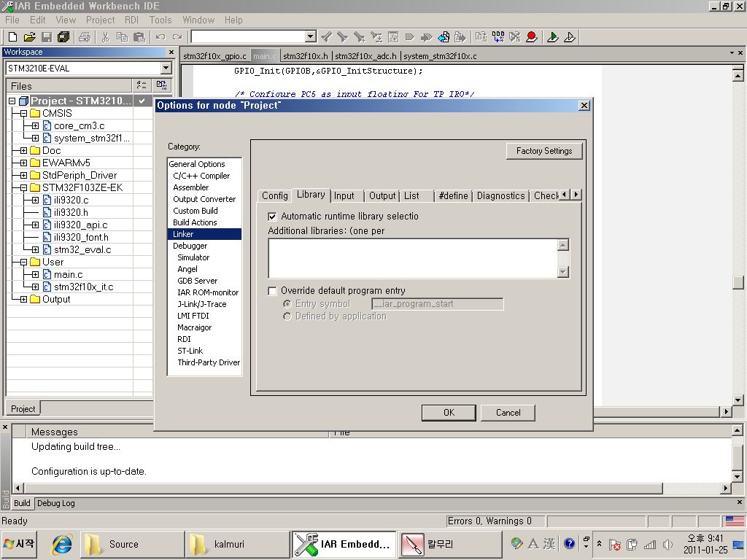Click the Copy toolbar icon

[122, 36]
